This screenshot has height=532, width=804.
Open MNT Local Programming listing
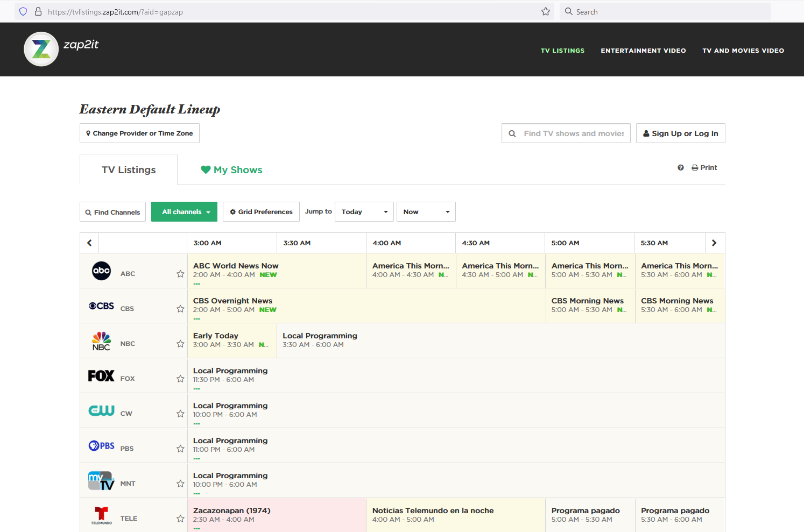tap(456, 480)
